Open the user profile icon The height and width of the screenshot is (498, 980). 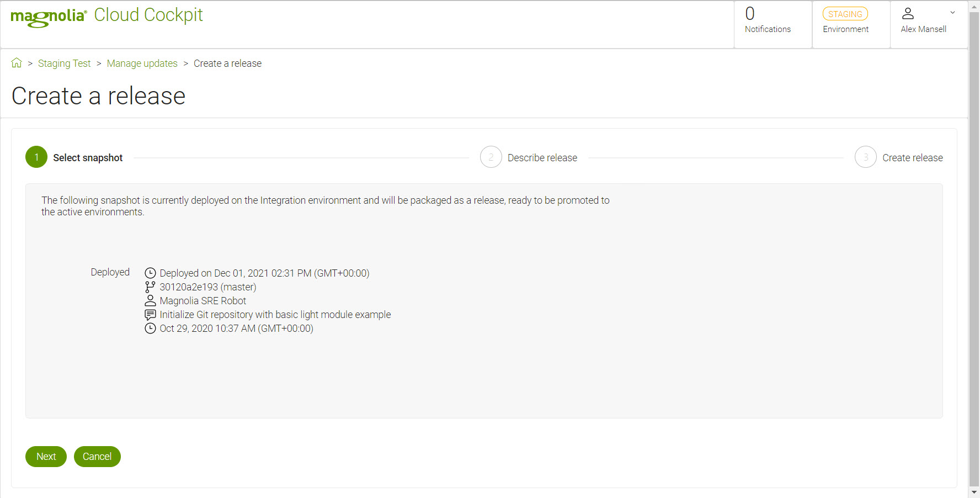[908, 13]
